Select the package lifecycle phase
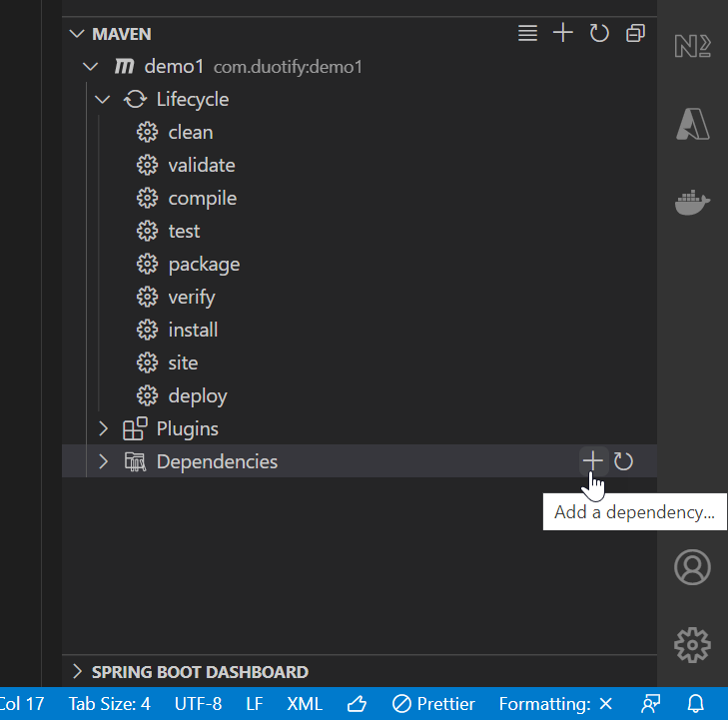The height and width of the screenshot is (720, 728). (204, 265)
